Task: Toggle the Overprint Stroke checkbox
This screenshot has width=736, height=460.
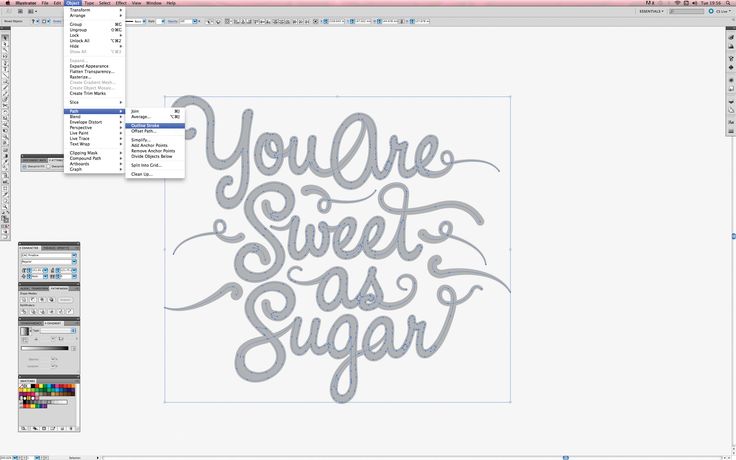Action: pyautogui.click(x=48, y=166)
